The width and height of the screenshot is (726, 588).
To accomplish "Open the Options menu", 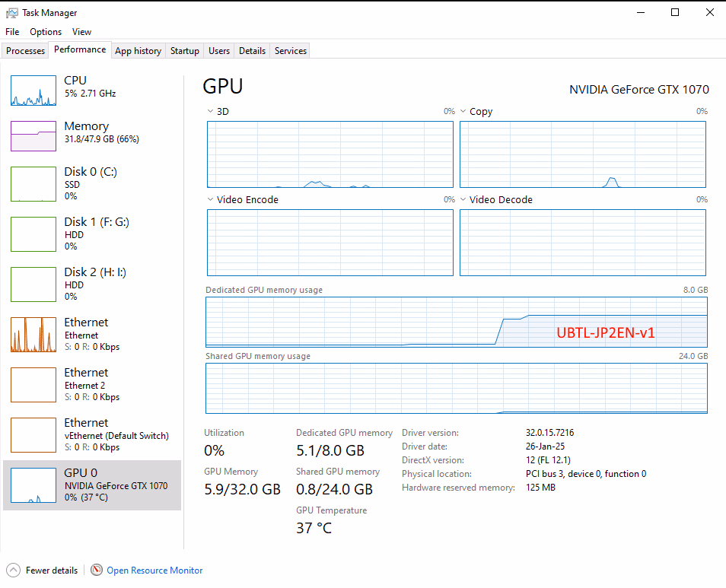I will pyautogui.click(x=46, y=32).
